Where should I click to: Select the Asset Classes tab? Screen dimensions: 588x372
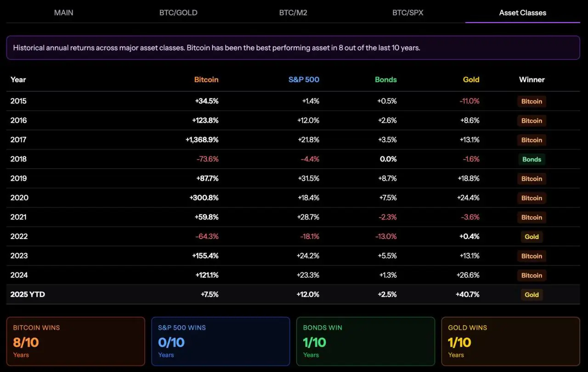(x=523, y=12)
